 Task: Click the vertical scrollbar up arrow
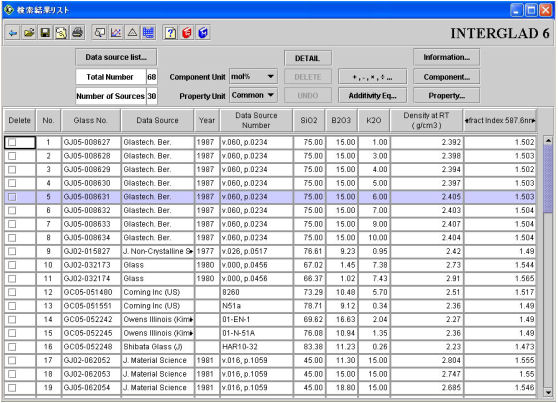pos(548,141)
